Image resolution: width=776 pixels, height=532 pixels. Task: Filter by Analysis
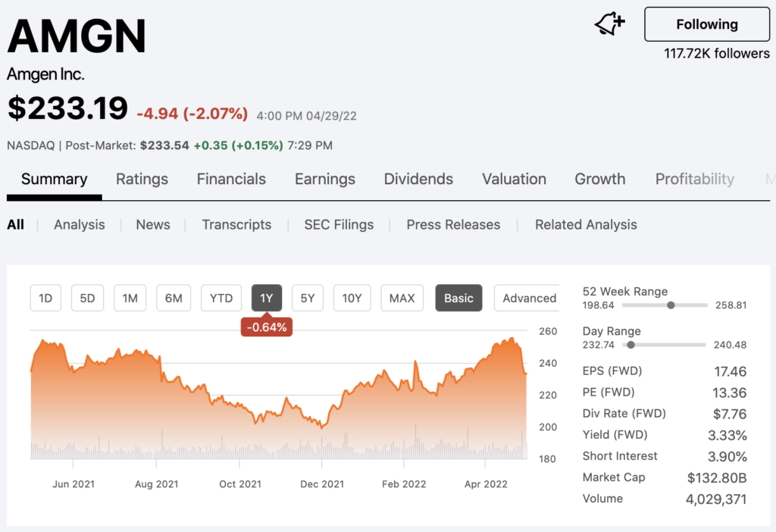[79, 224]
